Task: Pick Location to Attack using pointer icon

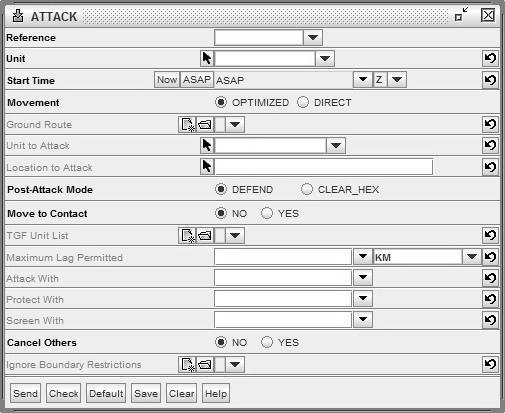Action: [207, 166]
